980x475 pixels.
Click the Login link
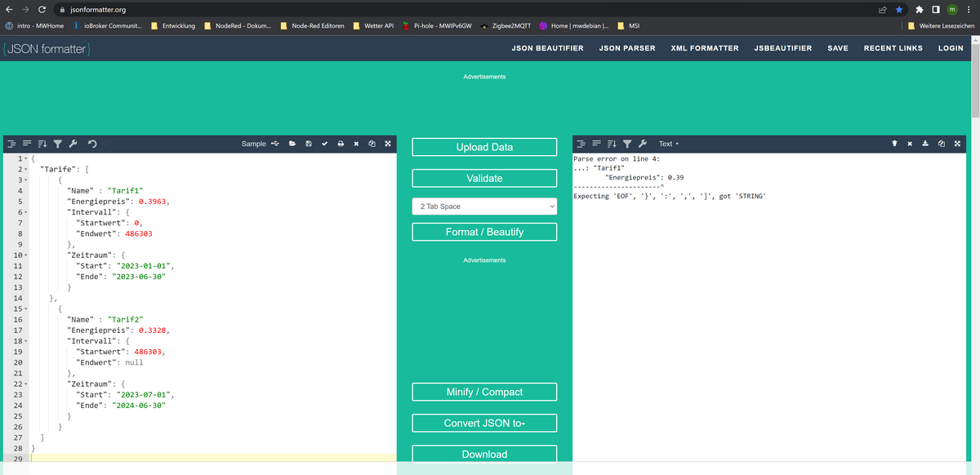coord(951,48)
